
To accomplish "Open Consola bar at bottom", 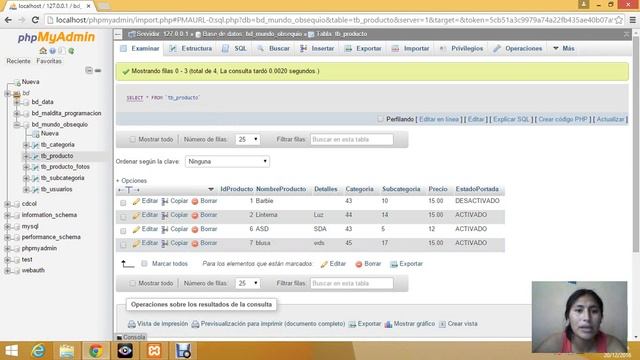I will point(131,337).
